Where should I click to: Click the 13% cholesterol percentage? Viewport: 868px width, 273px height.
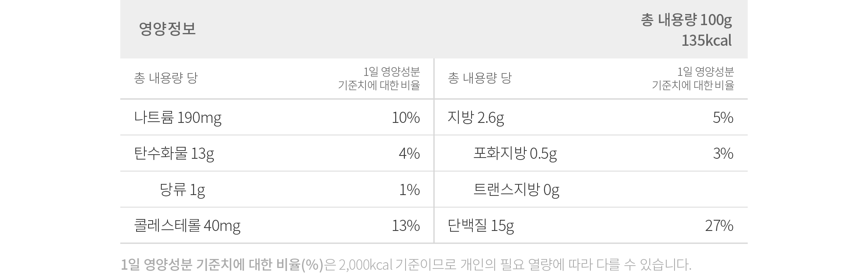[406, 226]
